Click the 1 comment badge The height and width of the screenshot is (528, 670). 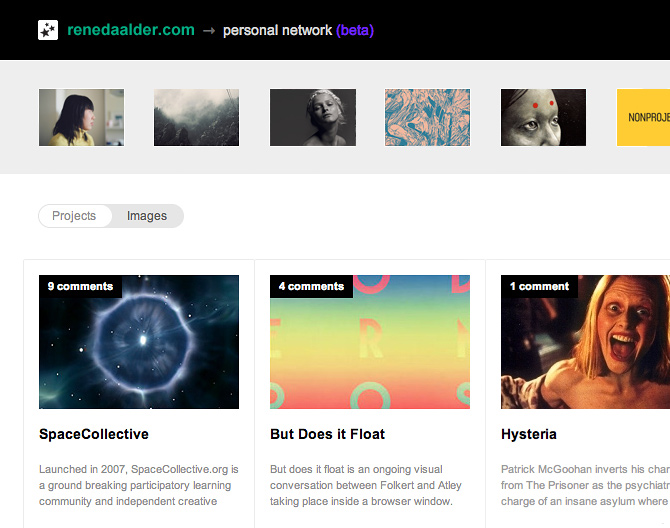539,286
